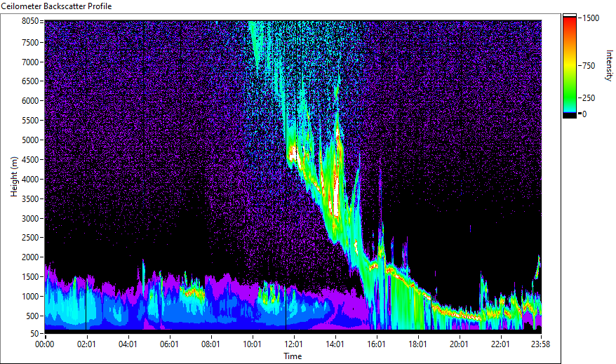The image size is (616, 364).
Task: Click the 14:01 time tick label
Action: tap(335, 344)
